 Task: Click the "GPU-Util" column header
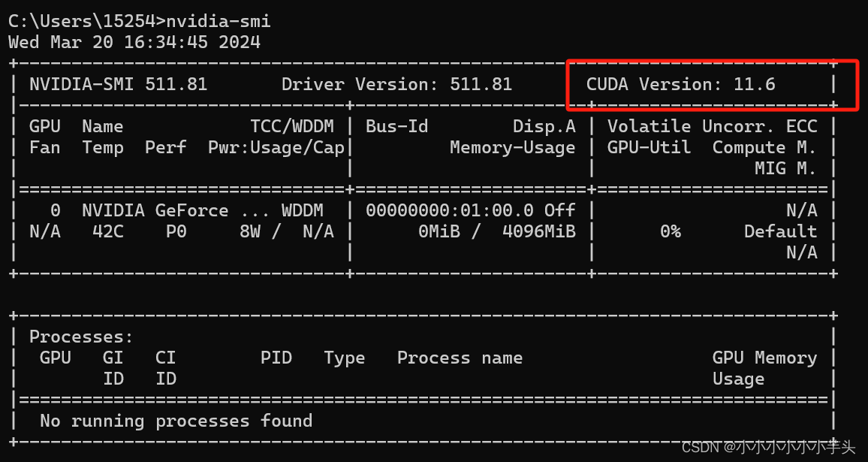click(649, 147)
